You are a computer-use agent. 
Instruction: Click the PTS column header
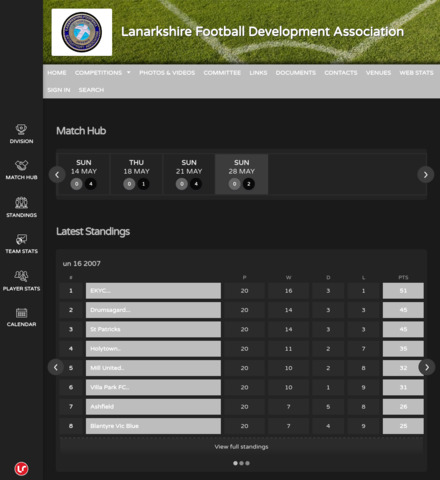pos(403,277)
